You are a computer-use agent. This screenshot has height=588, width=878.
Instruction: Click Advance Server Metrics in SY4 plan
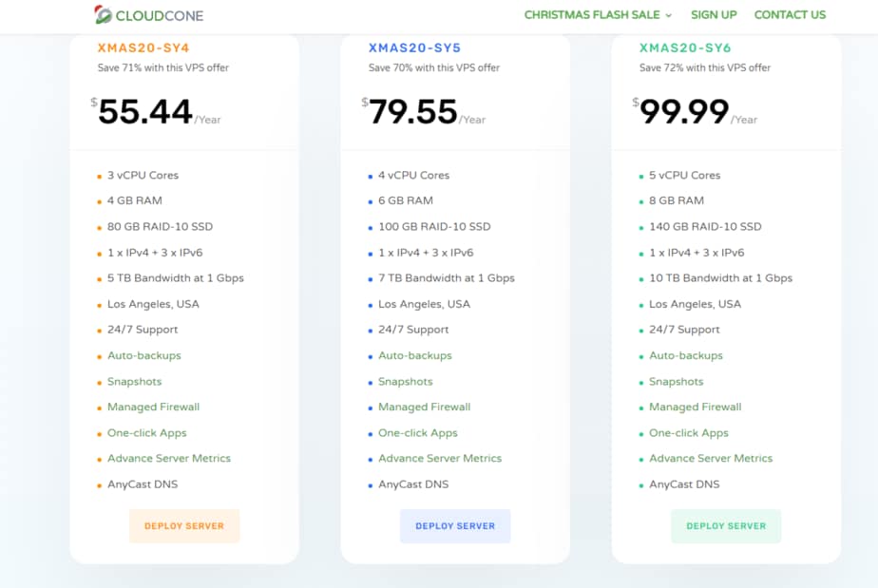[x=169, y=458]
